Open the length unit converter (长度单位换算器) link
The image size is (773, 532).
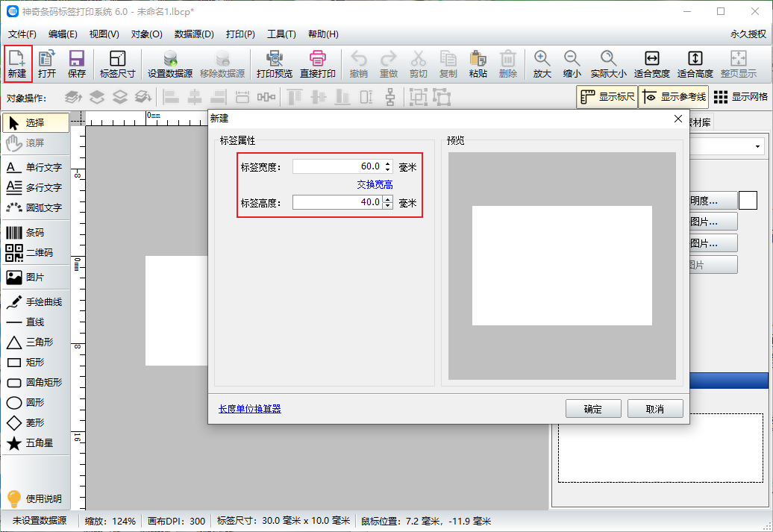pos(249,409)
